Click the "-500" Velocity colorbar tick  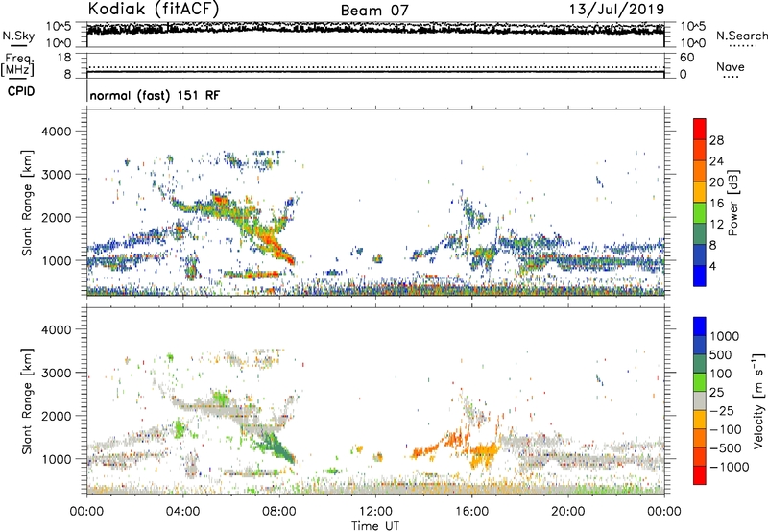[726, 447]
